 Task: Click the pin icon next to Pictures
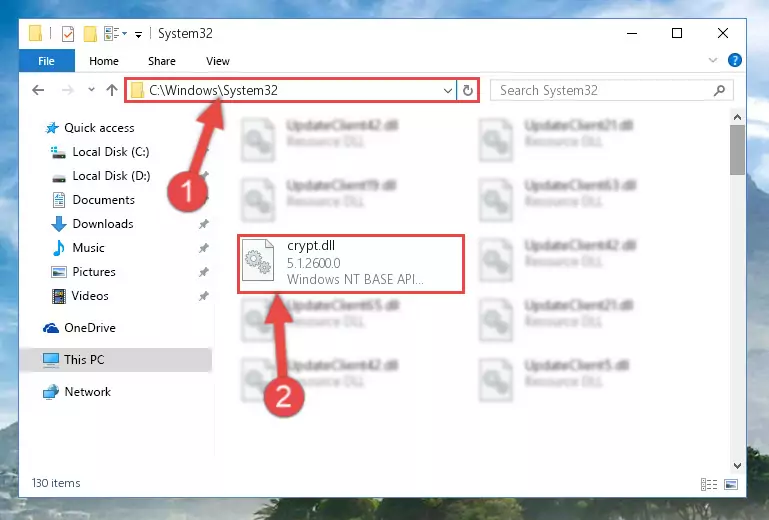pyautogui.click(x=204, y=272)
